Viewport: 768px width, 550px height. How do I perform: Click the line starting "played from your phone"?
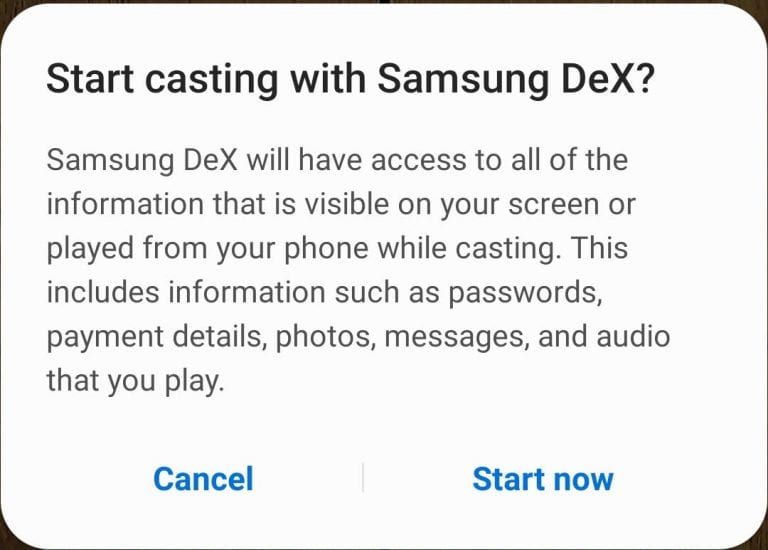click(337, 249)
